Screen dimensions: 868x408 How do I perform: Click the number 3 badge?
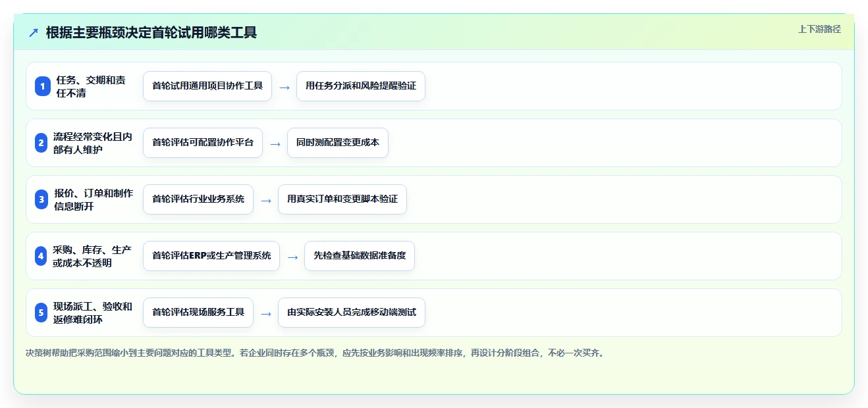coord(42,199)
